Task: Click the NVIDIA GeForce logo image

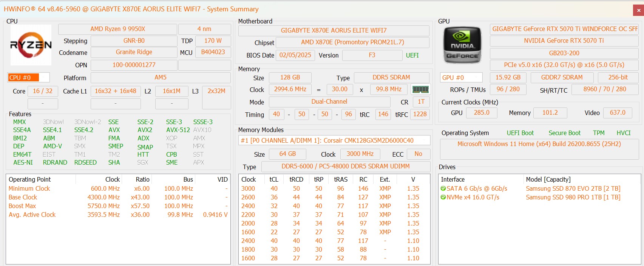Action: click(462, 45)
